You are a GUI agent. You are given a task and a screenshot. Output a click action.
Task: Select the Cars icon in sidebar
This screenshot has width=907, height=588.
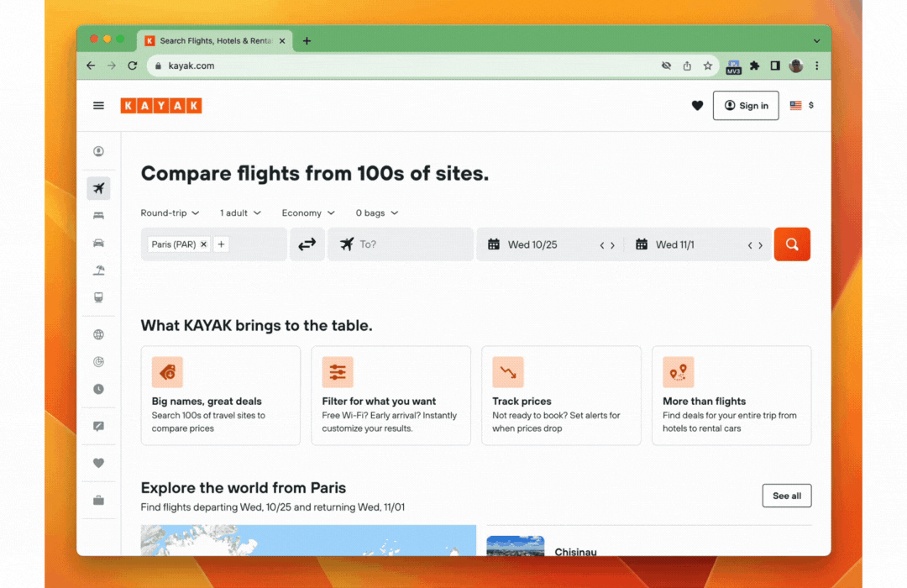98,243
